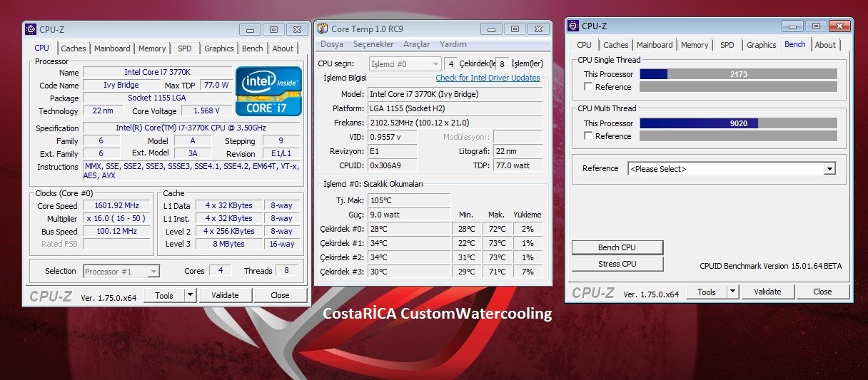Open the Mainboard tab in the left CPU-Z window

[112, 48]
